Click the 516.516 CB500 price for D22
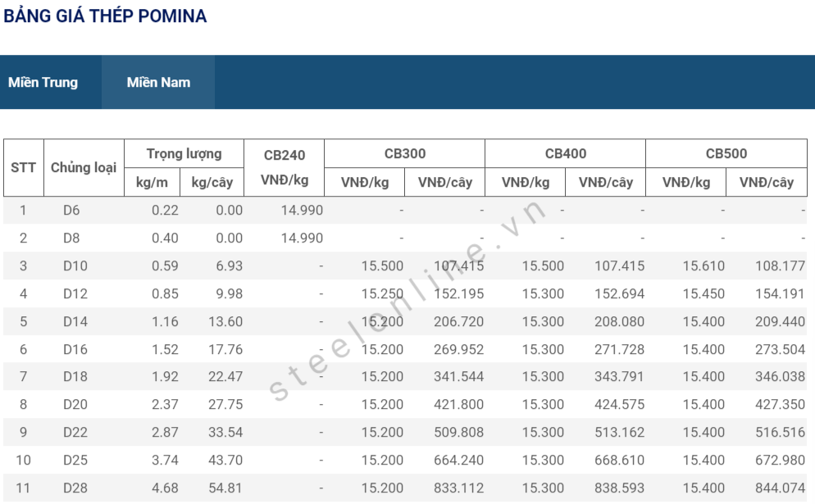This screenshot has height=504, width=815. (780, 433)
